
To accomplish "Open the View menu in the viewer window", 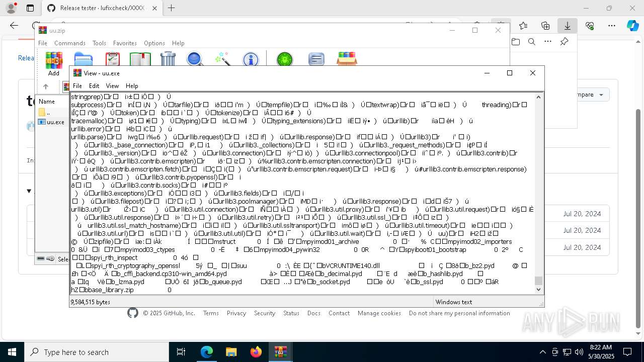I will click(x=112, y=86).
